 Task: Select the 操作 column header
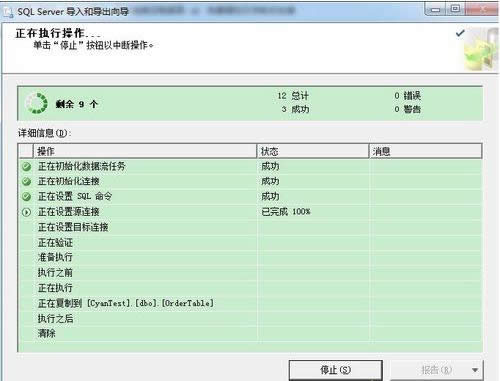coord(145,151)
